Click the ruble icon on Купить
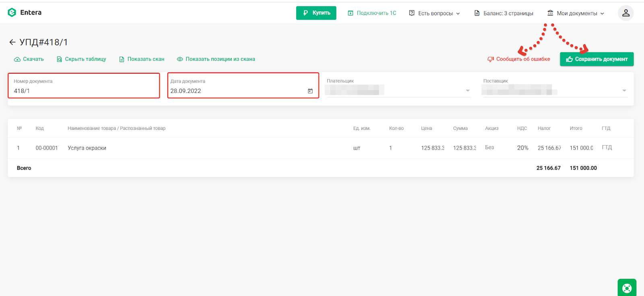 tap(305, 13)
